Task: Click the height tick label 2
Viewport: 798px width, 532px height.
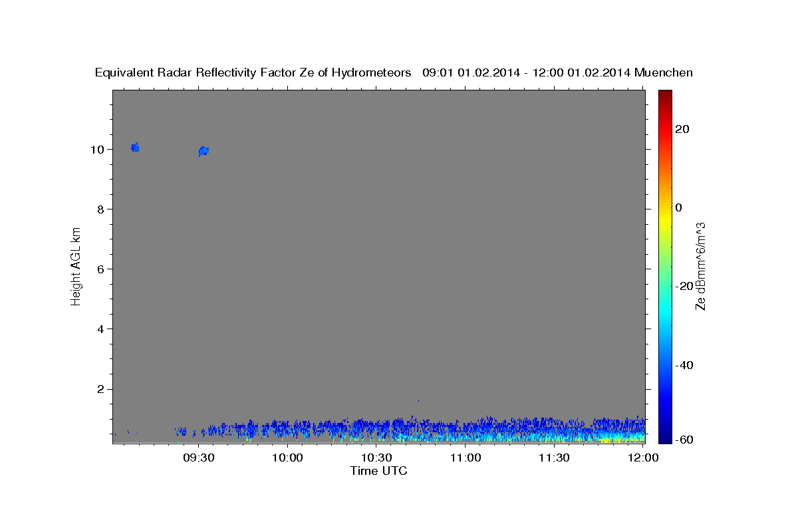Action: click(101, 388)
